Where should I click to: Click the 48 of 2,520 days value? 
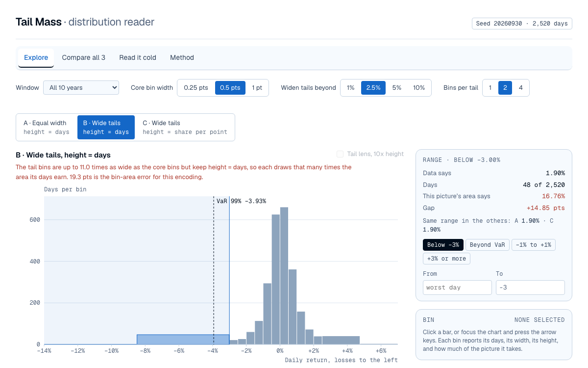pos(544,185)
